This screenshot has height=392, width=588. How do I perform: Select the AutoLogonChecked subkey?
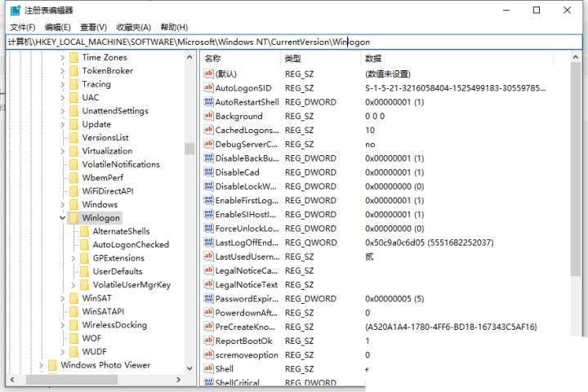[131, 244]
